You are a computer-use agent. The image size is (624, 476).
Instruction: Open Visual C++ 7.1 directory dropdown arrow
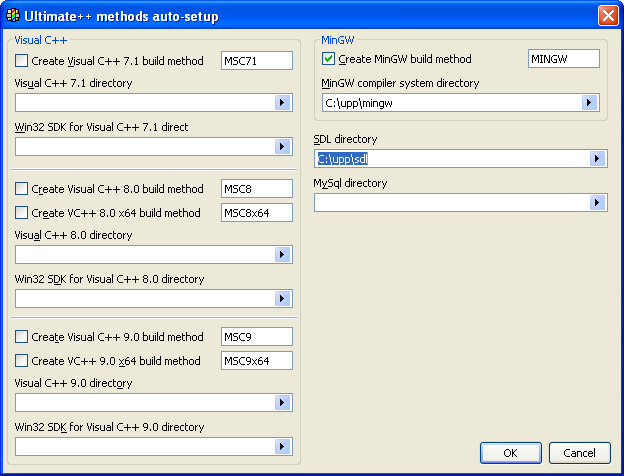(x=282, y=103)
